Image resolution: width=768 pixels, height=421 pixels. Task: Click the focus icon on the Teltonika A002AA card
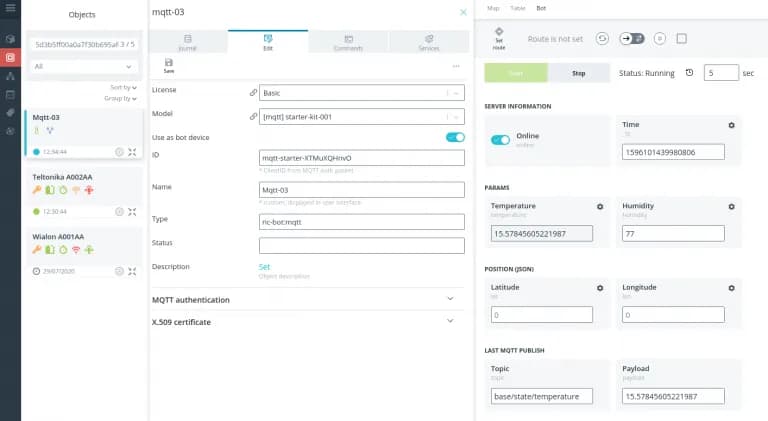point(133,211)
